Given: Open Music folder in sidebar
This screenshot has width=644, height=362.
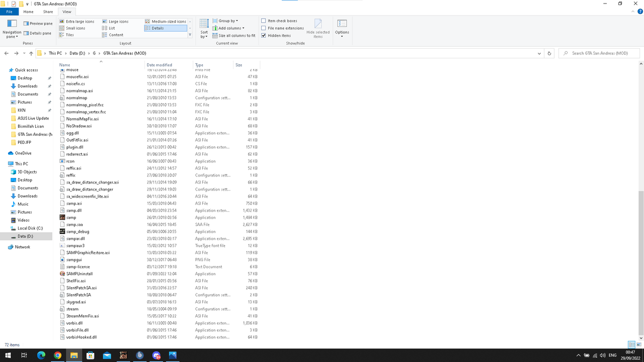Looking at the screenshot, I should click(23, 204).
